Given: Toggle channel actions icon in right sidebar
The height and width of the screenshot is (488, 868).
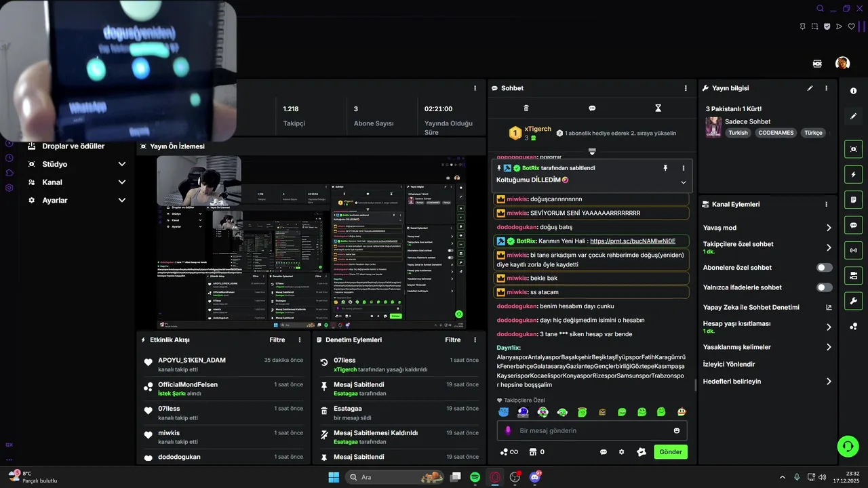Looking at the screenshot, I should (x=853, y=275).
